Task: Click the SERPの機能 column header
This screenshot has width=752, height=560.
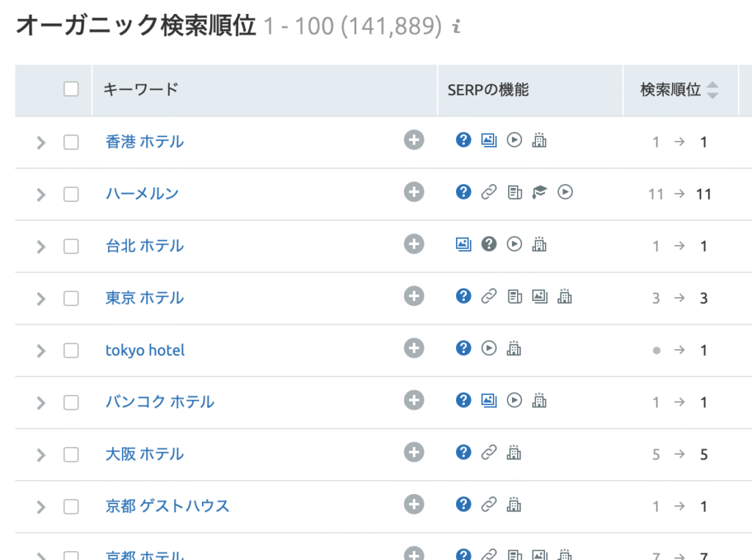Action: (488, 90)
